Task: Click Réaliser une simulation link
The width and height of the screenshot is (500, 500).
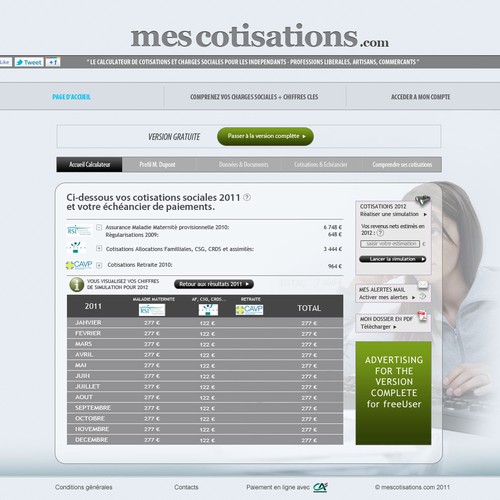Action: [x=393, y=214]
